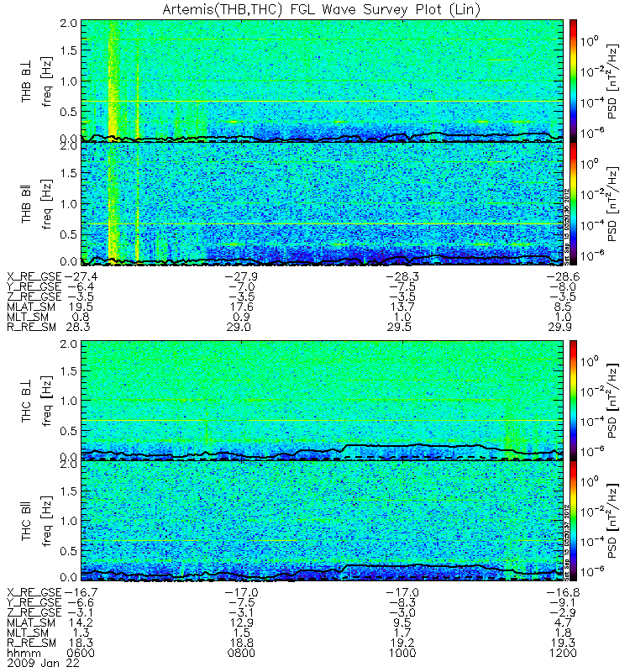The image size is (630, 672).
Task: Click the MLT_SM value '0.8'
Action: 81,318
